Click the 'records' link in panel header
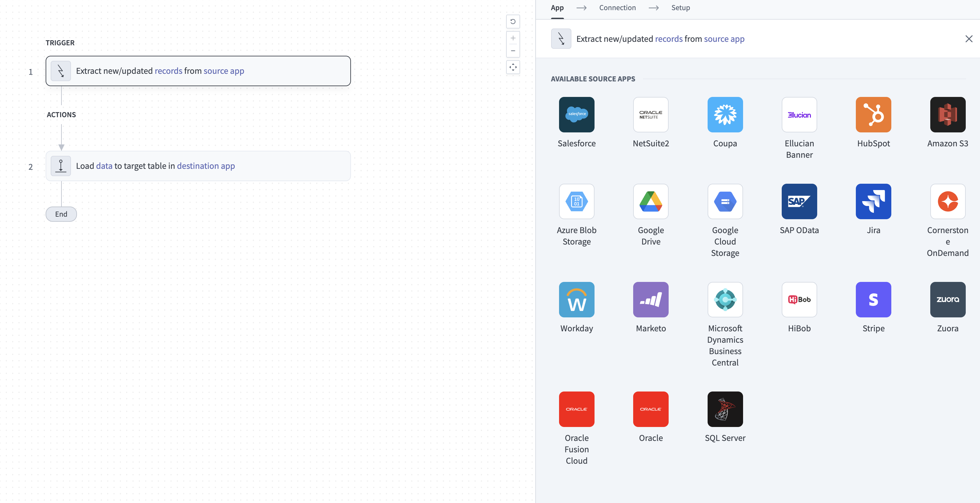Image resolution: width=980 pixels, height=503 pixels. (x=668, y=39)
